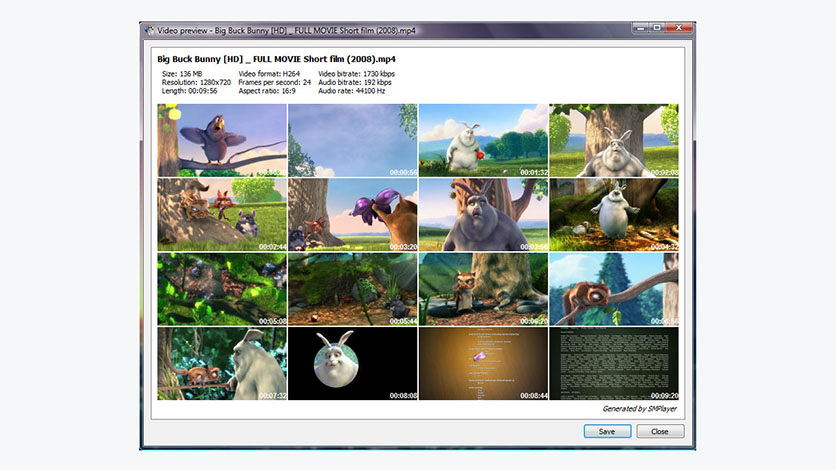This screenshot has width=836, height=470.
Task: Click 'Video bitrate: 1730 kbps' text
Action: [x=356, y=74]
